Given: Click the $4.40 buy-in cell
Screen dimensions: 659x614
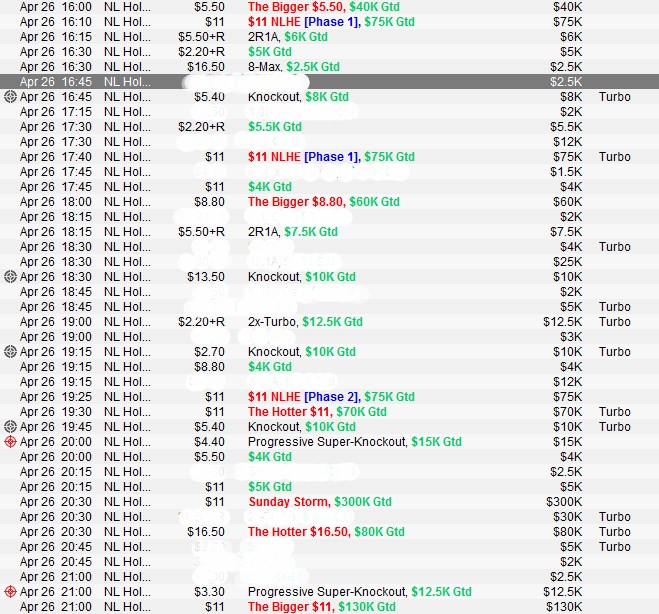Looking at the screenshot, I should pos(209,442).
